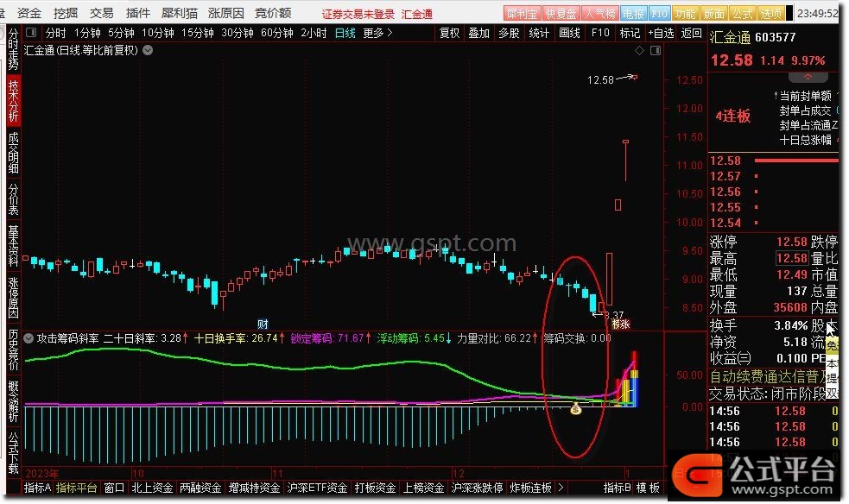849x504 pixels.
Task: Click the 快复盘 button
Action: (561, 13)
